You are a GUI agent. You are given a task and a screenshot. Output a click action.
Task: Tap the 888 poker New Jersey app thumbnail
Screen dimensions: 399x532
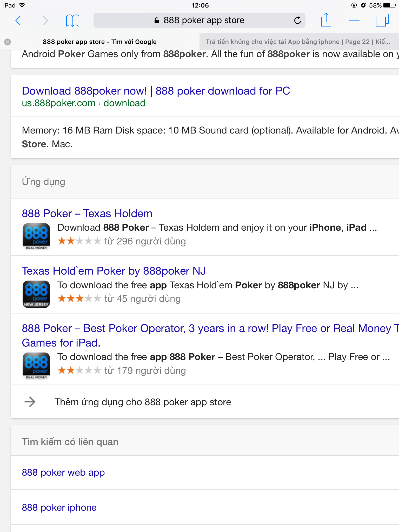[36, 294]
